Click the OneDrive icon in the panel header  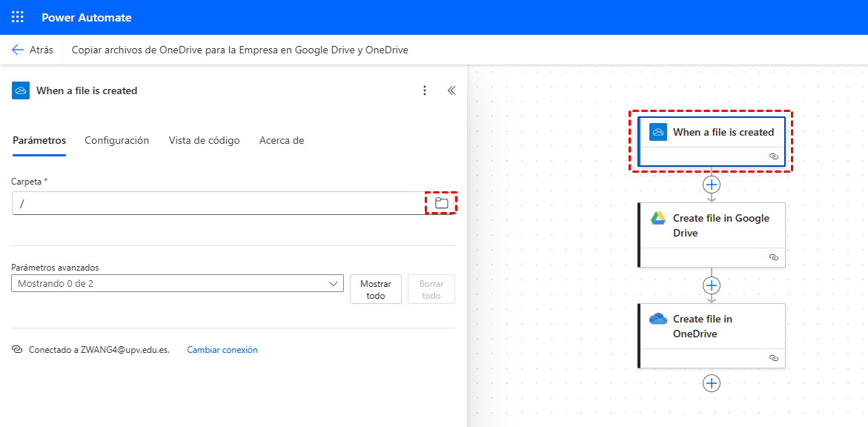click(x=21, y=90)
